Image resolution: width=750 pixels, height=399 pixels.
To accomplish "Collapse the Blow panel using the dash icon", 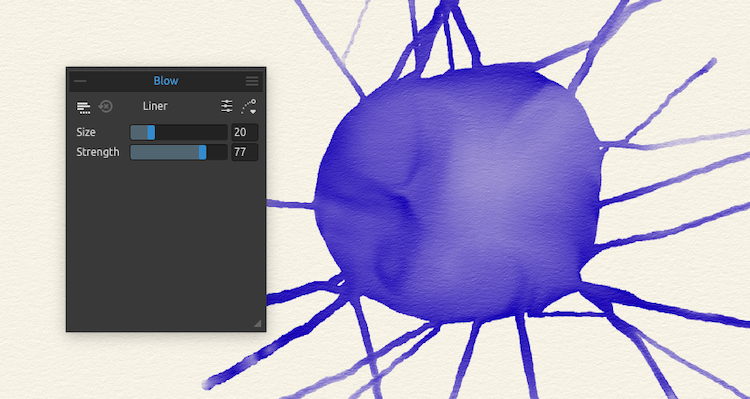I will (x=80, y=81).
